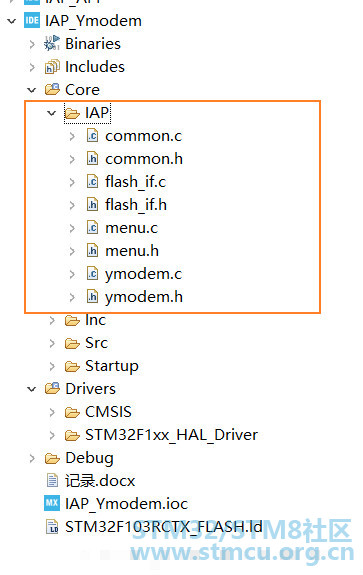Select the STM32F1xx_HAL_Driver folder label

171,435
